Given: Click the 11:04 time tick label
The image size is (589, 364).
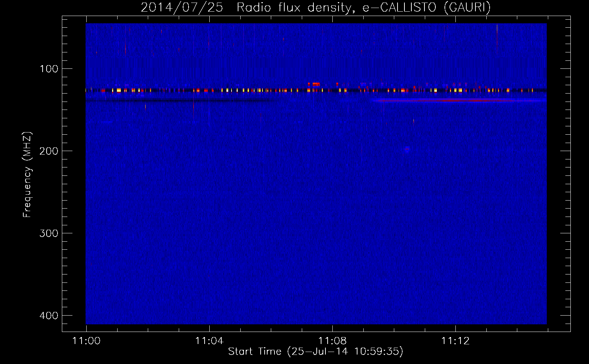Looking at the screenshot, I should (x=209, y=341).
